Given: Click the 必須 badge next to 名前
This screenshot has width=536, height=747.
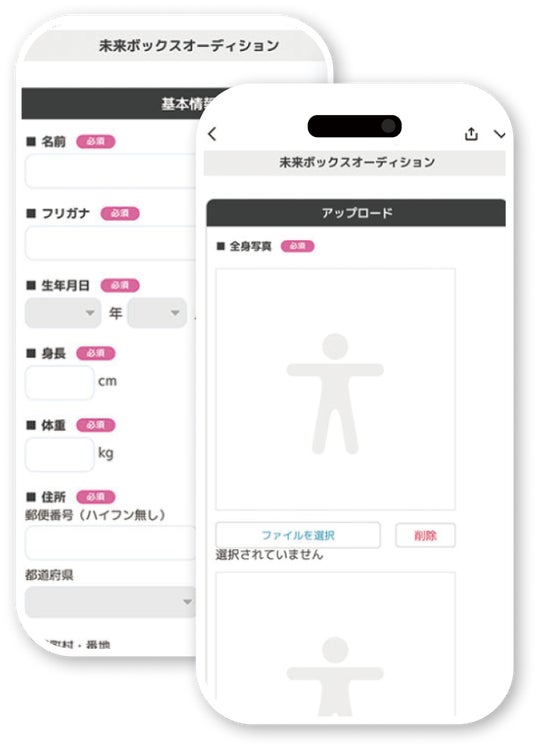Looking at the screenshot, I should point(96,141).
